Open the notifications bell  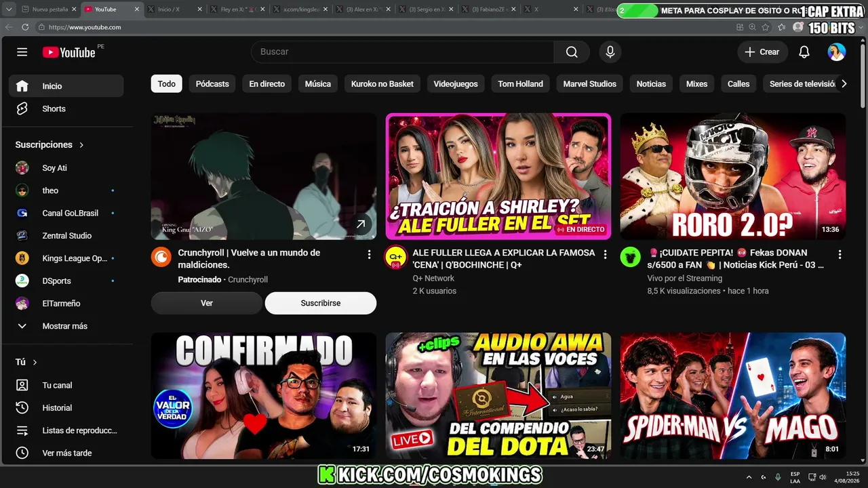pyautogui.click(x=804, y=52)
